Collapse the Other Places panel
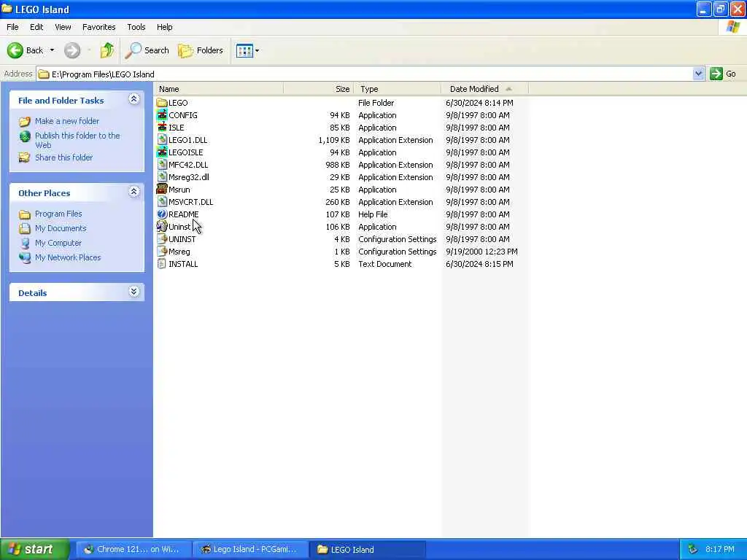Viewport: 747px width, 560px height. 134,192
